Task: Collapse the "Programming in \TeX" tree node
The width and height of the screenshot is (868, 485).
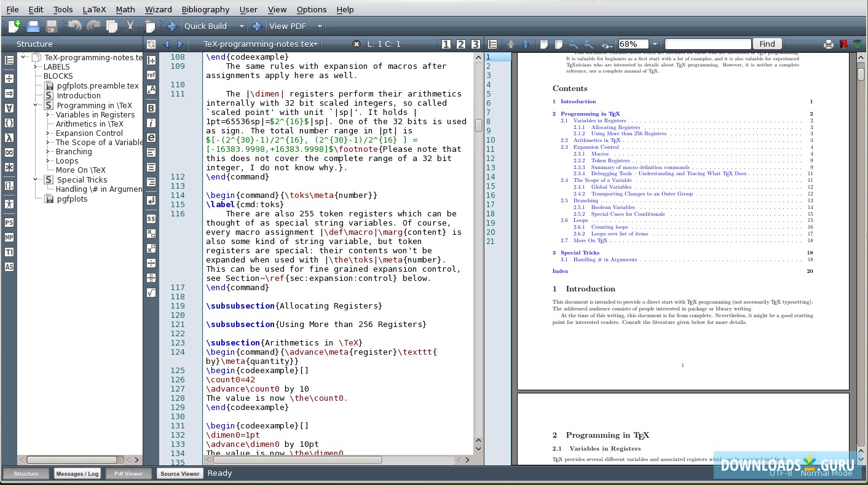Action: 36,105
